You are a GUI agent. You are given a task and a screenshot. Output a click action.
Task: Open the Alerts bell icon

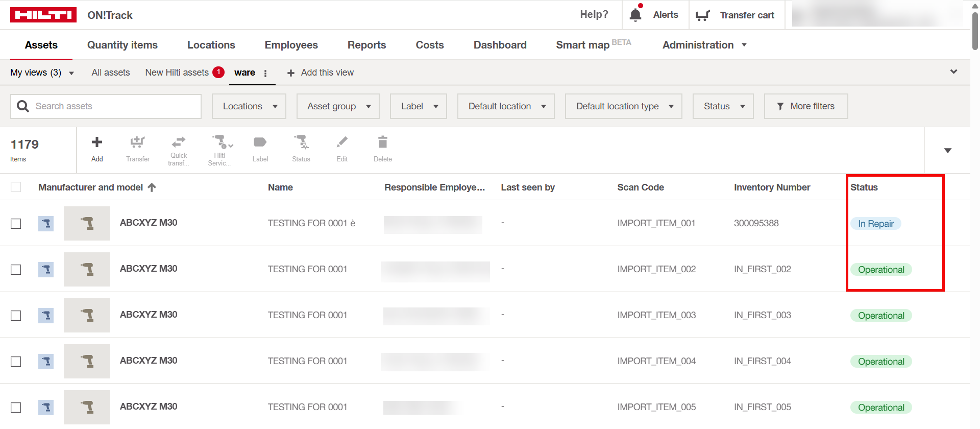[635, 15]
